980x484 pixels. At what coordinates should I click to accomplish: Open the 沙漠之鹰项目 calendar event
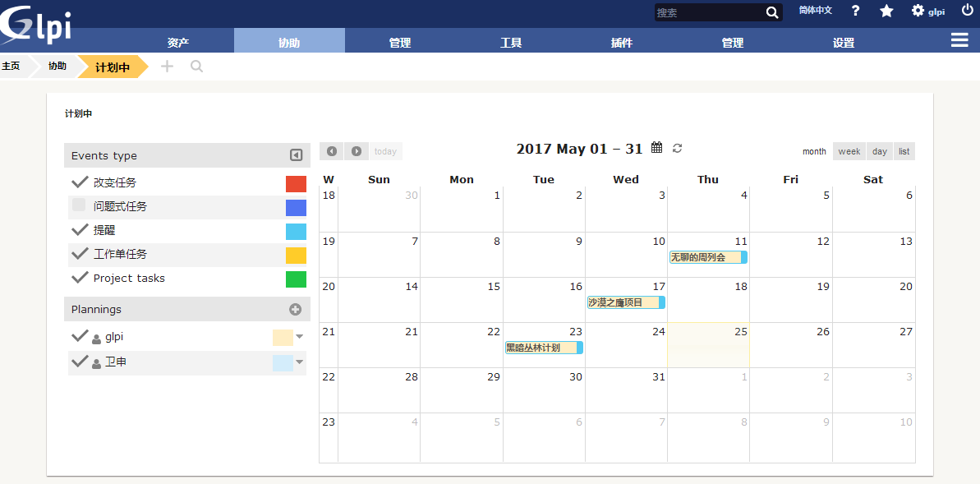[624, 302]
